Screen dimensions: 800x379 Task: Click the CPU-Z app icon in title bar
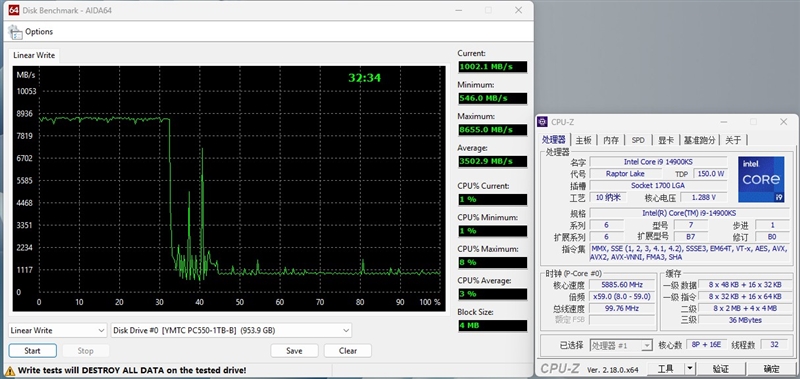(x=543, y=122)
